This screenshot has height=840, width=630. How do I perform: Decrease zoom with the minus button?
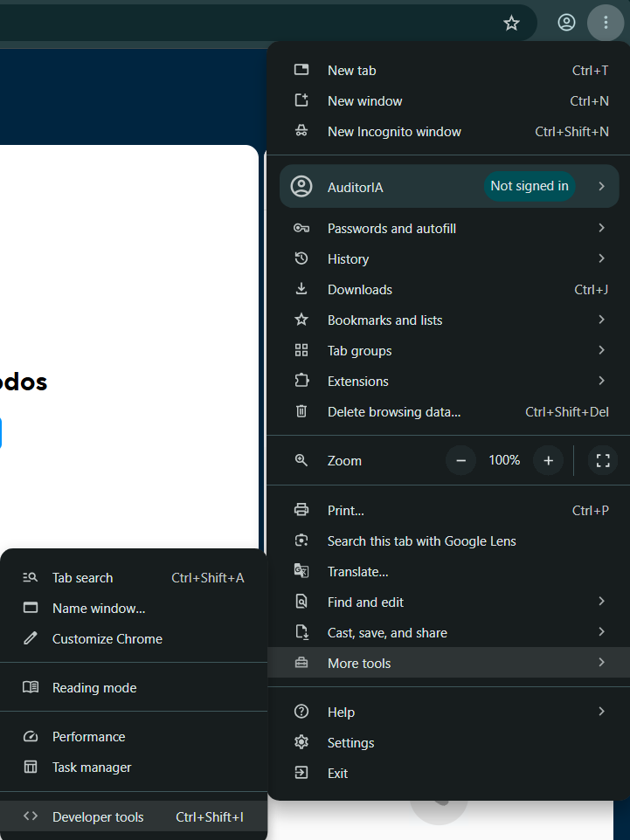[460, 460]
